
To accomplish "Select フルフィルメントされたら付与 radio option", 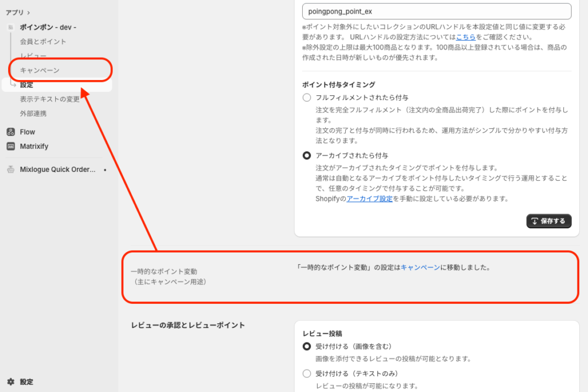I will [307, 97].
